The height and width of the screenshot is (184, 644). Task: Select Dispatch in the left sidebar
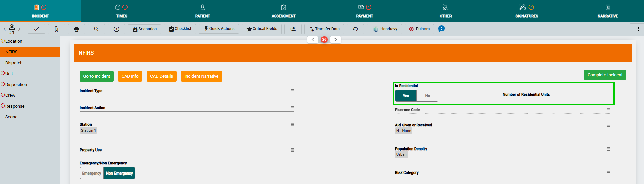coord(14,63)
